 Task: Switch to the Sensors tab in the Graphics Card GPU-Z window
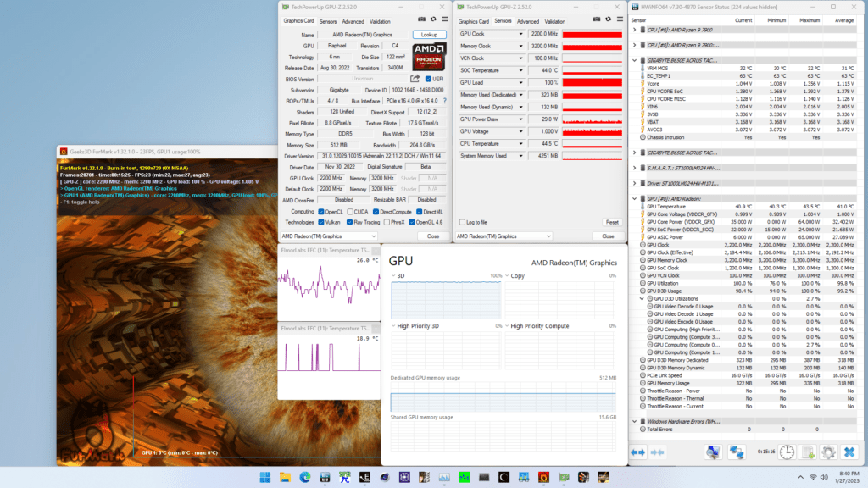click(328, 21)
